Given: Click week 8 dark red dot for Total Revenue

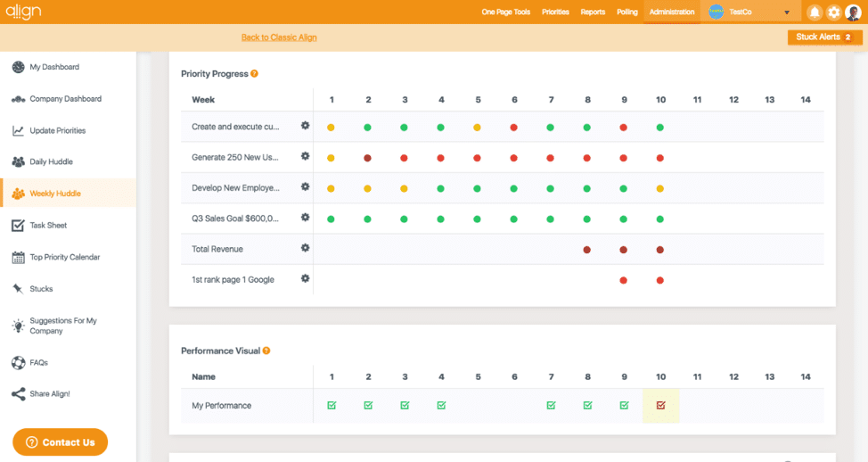Looking at the screenshot, I should coord(586,250).
